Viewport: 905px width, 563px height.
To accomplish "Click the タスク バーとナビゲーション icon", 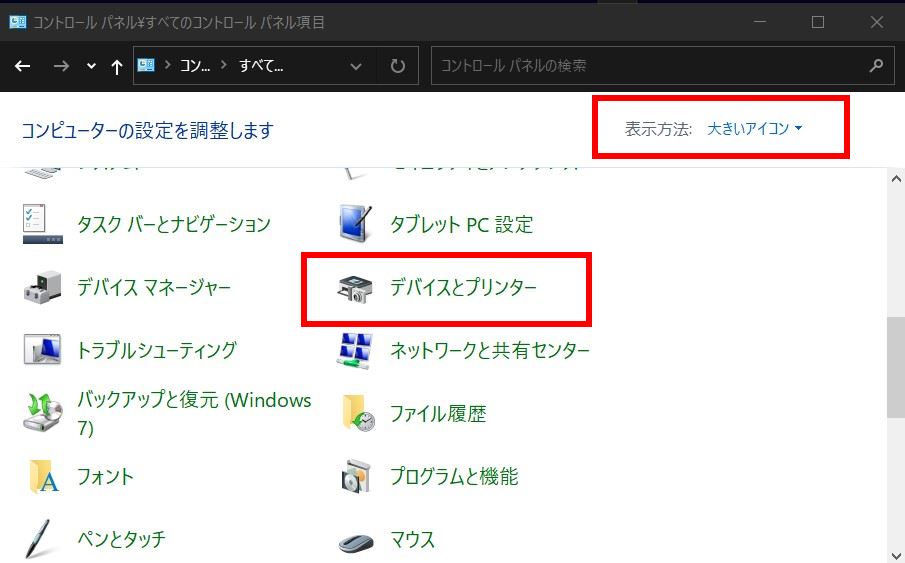I will click(43, 224).
